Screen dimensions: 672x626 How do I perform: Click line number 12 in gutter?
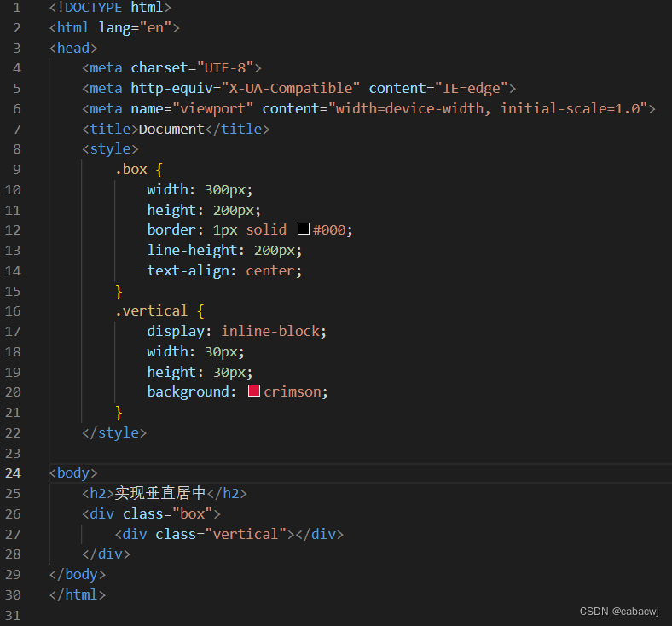pyautogui.click(x=13, y=230)
